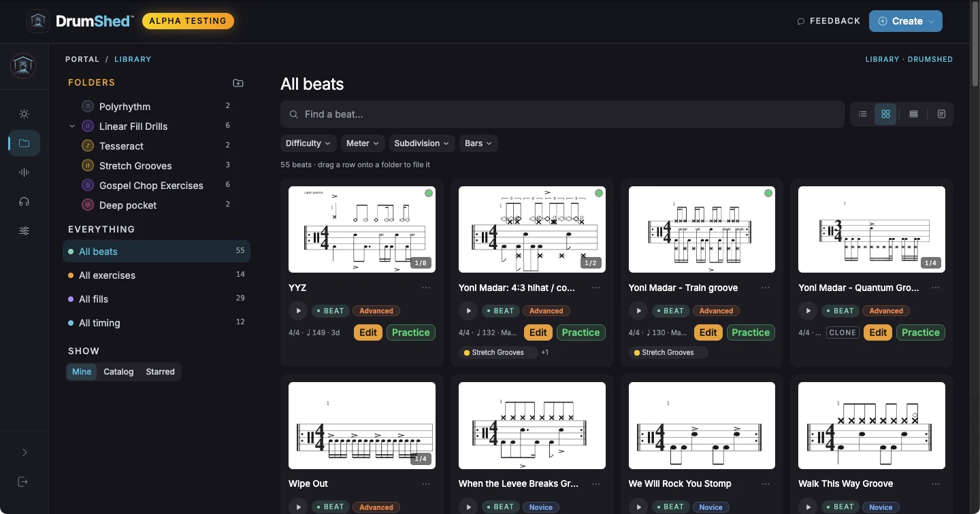Viewport: 980px width, 514px height.
Task: Open more options on We Will Rock You Stomp
Action: coord(766,484)
